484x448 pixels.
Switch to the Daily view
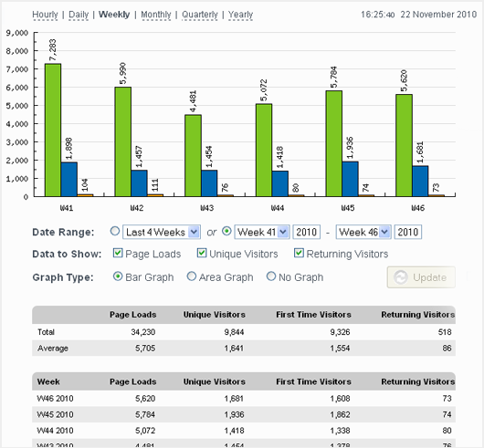point(79,15)
